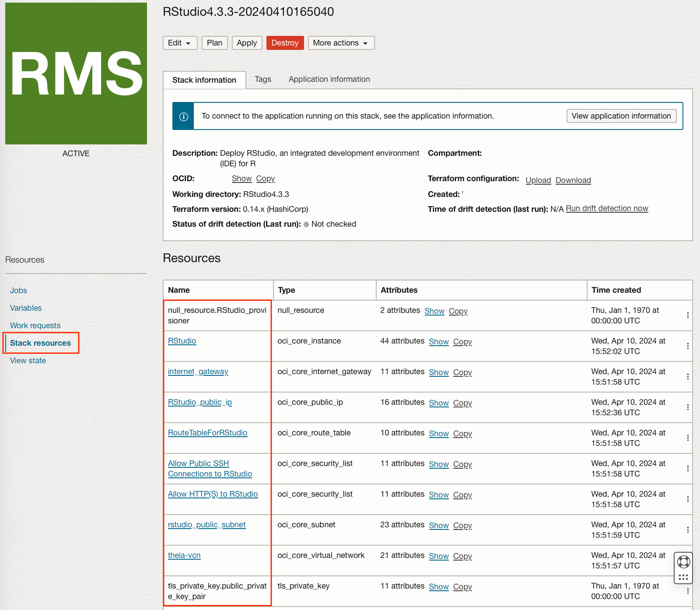Show attributes of tls_private_key row
The image size is (700, 610).
point(439,587)
